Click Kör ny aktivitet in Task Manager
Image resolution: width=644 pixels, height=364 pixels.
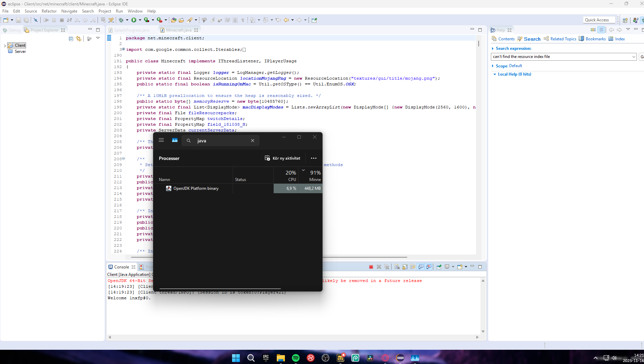tap(283, 158)
